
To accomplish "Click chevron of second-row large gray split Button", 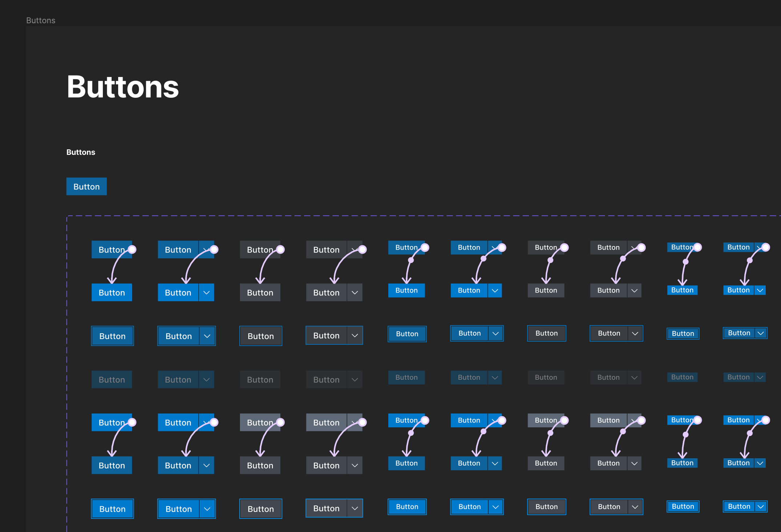I will 355,293.
